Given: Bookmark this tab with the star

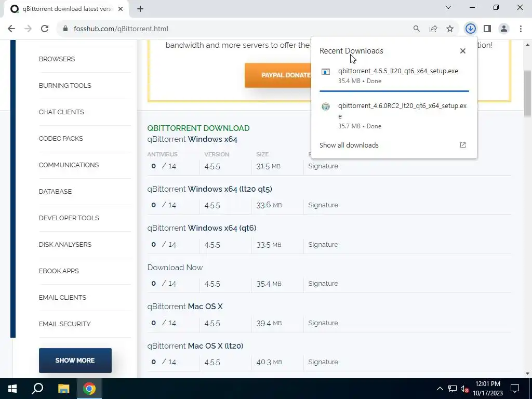Looking at the screenshot, I should coord(450,29).
